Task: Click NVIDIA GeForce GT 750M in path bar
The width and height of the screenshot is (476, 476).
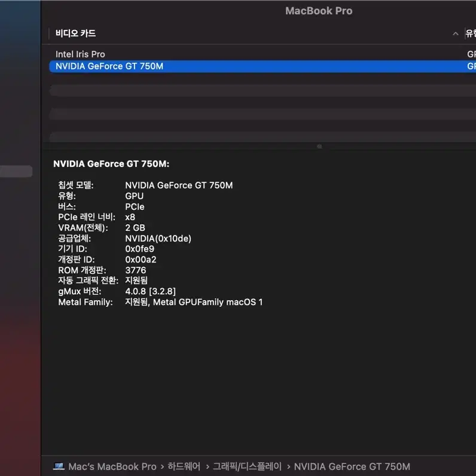Action: click(x=352, y=466)
